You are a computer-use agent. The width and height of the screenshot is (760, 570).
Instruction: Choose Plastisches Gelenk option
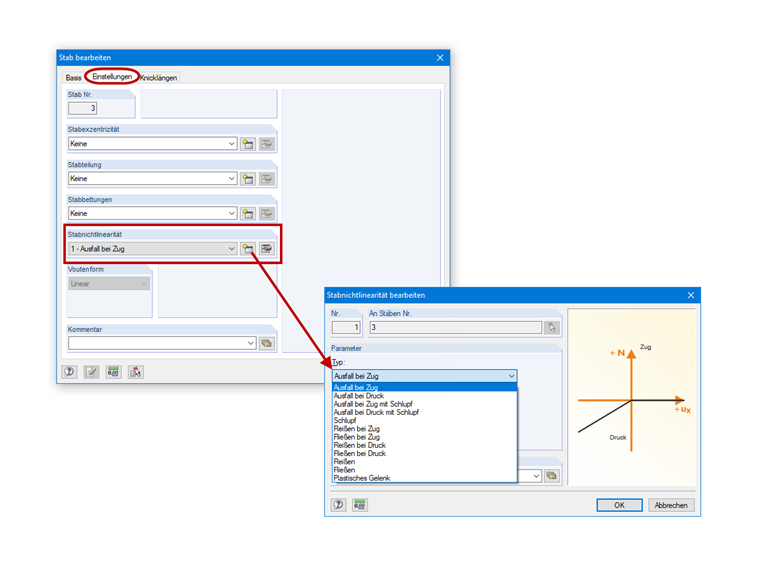pyautogui.click(x=425, y=478)
